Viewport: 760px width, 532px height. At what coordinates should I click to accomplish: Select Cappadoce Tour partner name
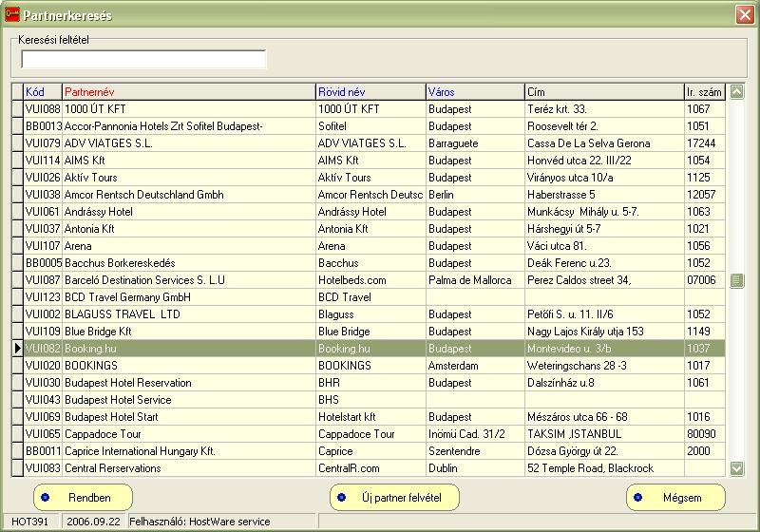[x=103, y=434]
